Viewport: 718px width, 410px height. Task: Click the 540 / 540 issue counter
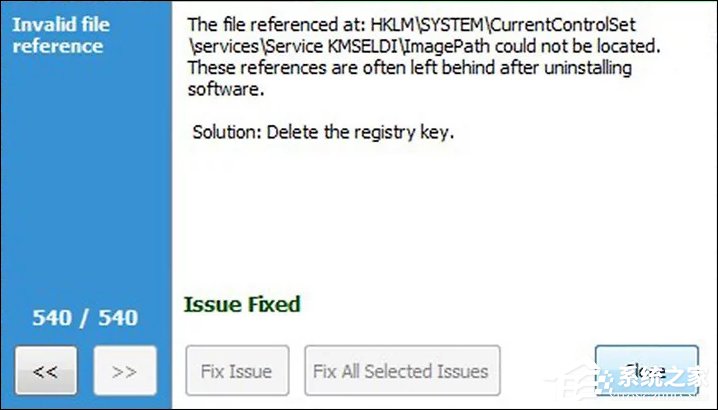point(85,317)
